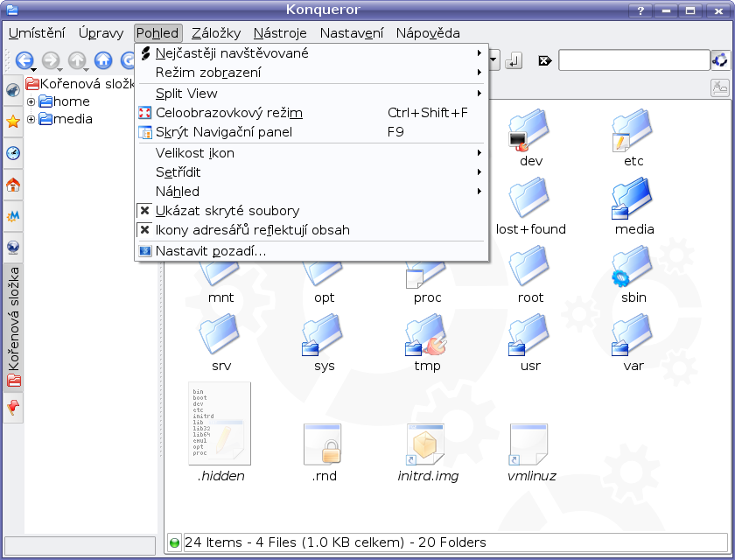This screenshot has height=560, width=735.
Task: Choose Celoobrazovkový režim from the menu
Action: pyautogui.click(x=311, y=113)
